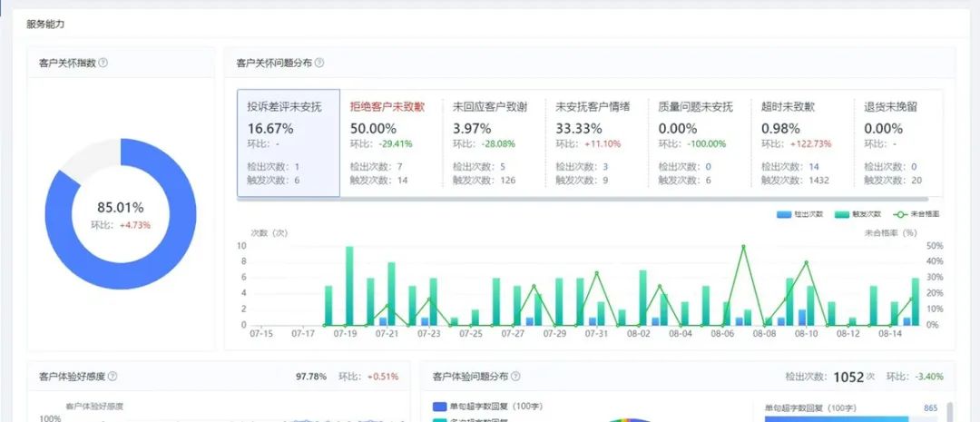This screenshot has height=422, width=980.
Task: Toggle 未合格率 line legend
Action: click(x=911, y=214)
